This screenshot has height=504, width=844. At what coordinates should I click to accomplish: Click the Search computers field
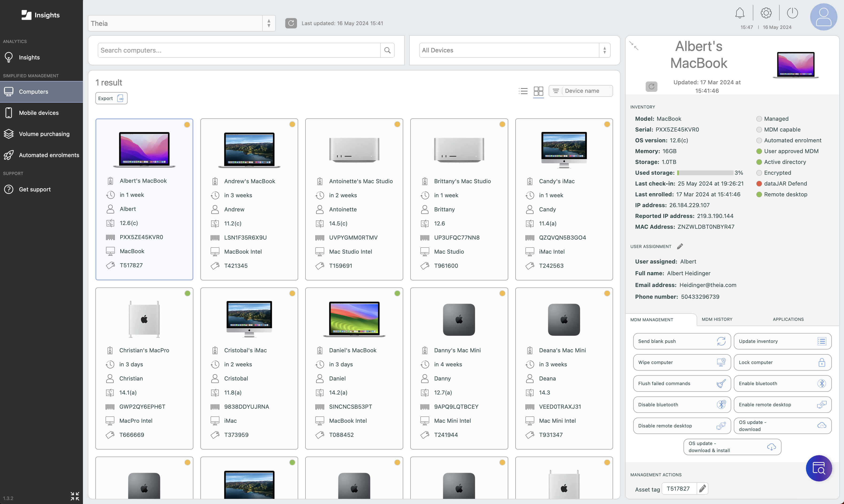(239, 50)
